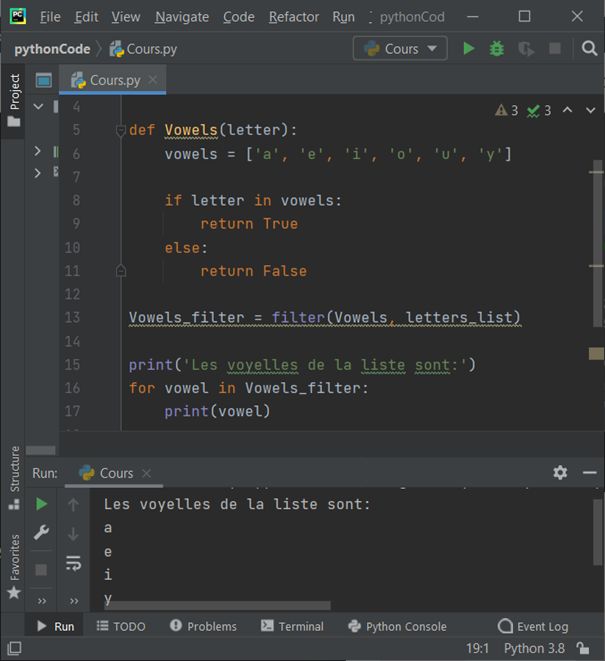
Task: Select the Cours.py editor tab
Action: tap(112, 80)
